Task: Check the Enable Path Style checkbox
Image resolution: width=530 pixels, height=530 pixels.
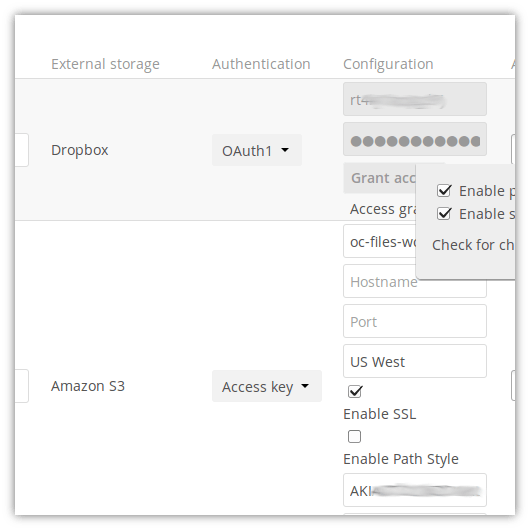Action: 354,436
